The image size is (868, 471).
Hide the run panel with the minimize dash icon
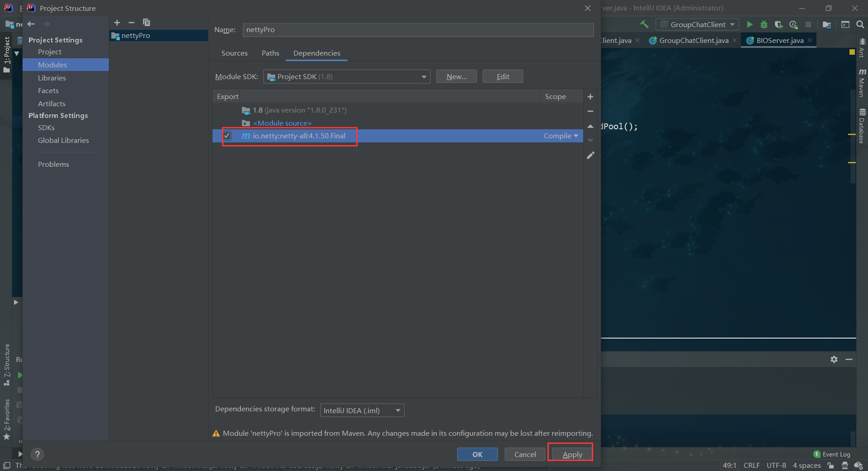click(849, 359)
